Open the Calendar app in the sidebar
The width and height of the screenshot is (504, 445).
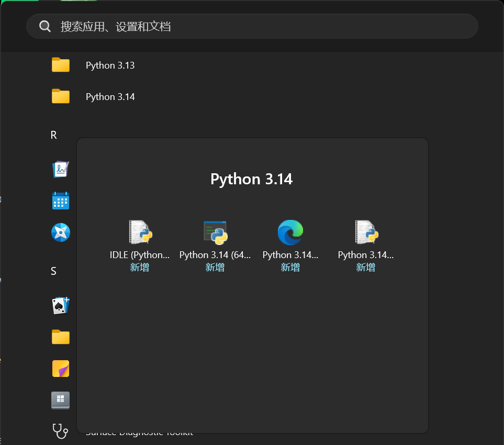point(60,201)
